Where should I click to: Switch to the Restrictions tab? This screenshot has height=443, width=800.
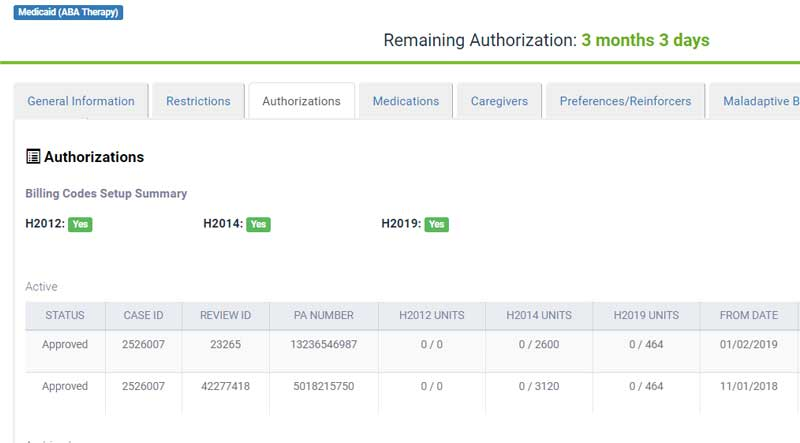point(198,101)
